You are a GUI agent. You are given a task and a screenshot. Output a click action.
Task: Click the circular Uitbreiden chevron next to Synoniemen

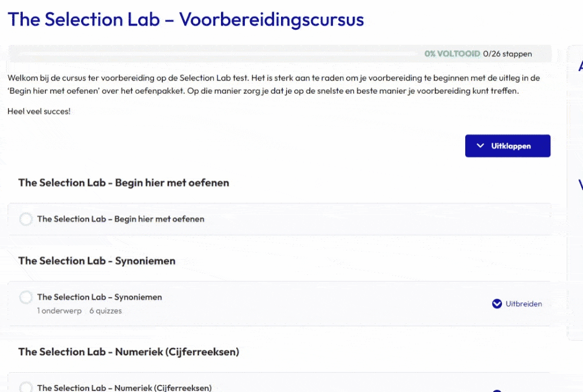pos(497,303)
